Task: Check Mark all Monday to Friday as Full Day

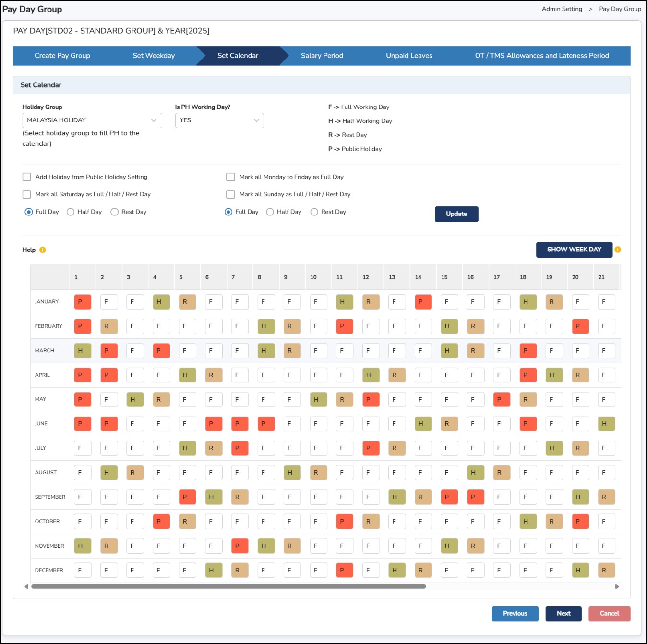Action: click(x=231, y=177)
